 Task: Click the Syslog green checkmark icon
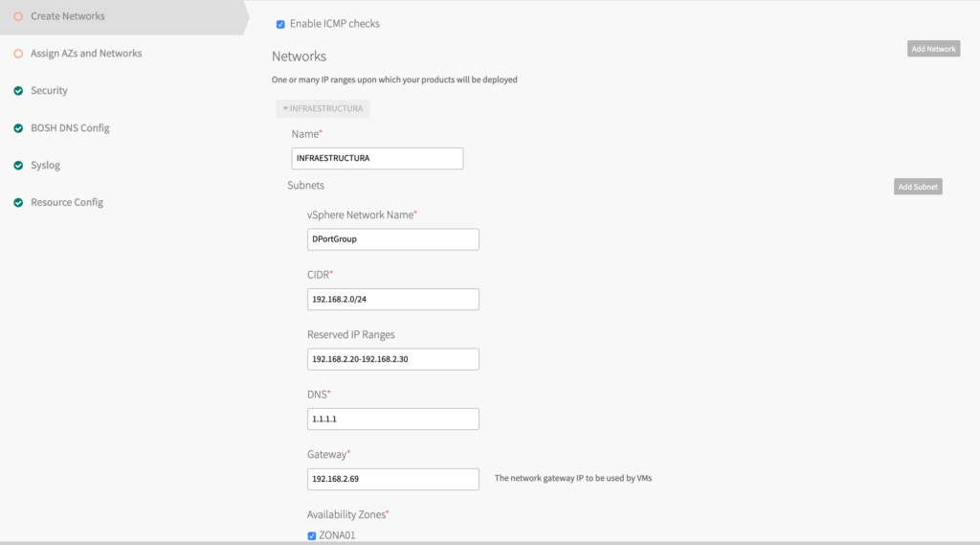(x=18, y=166)
